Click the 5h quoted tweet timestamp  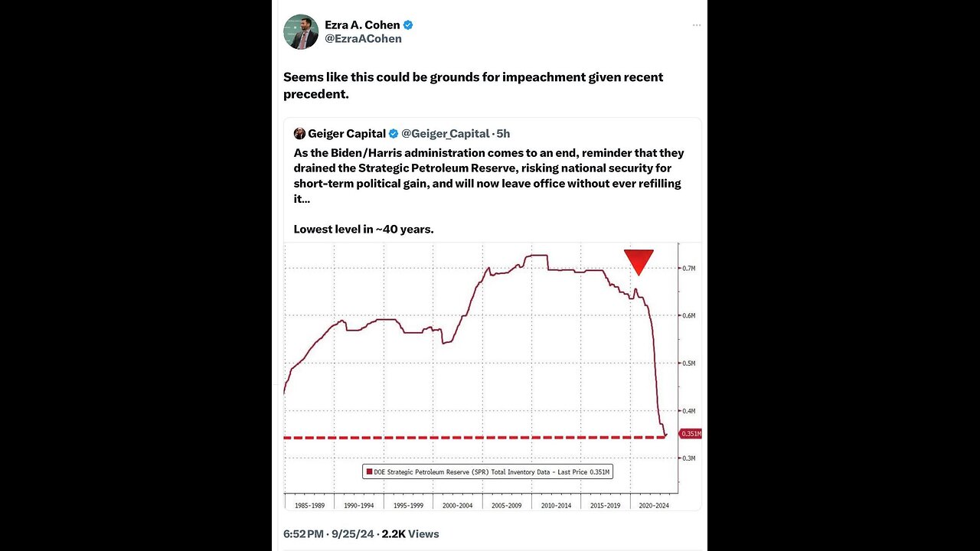pyautogui.click(x=503, y=134)
